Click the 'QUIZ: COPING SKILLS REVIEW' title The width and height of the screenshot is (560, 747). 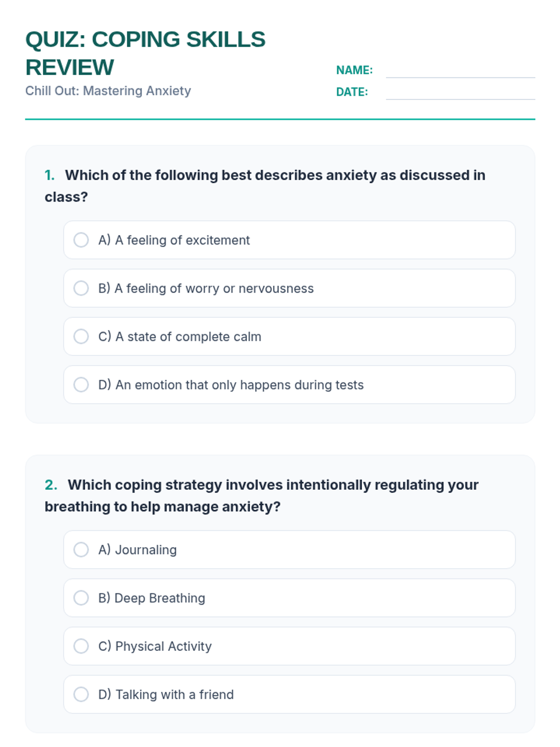(x=145, y=53)
